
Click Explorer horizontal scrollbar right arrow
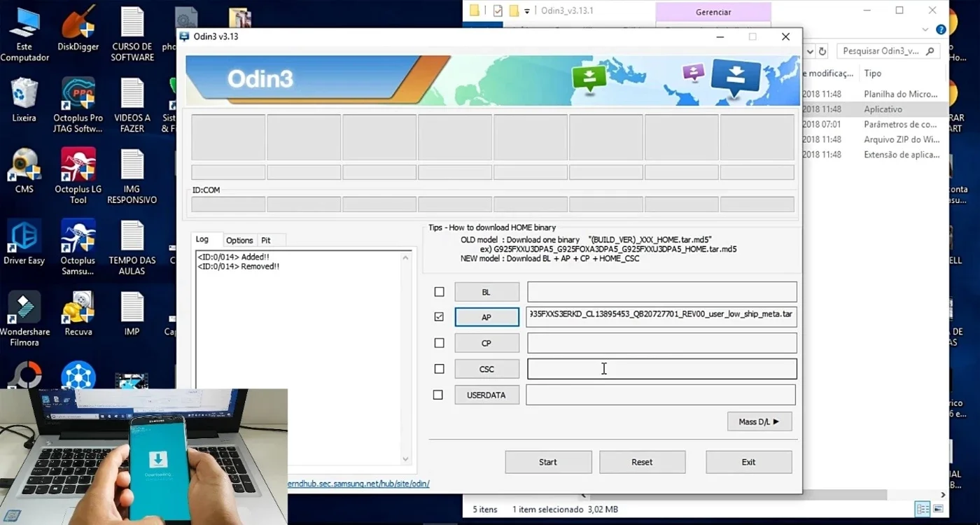(x=944, y=495)
